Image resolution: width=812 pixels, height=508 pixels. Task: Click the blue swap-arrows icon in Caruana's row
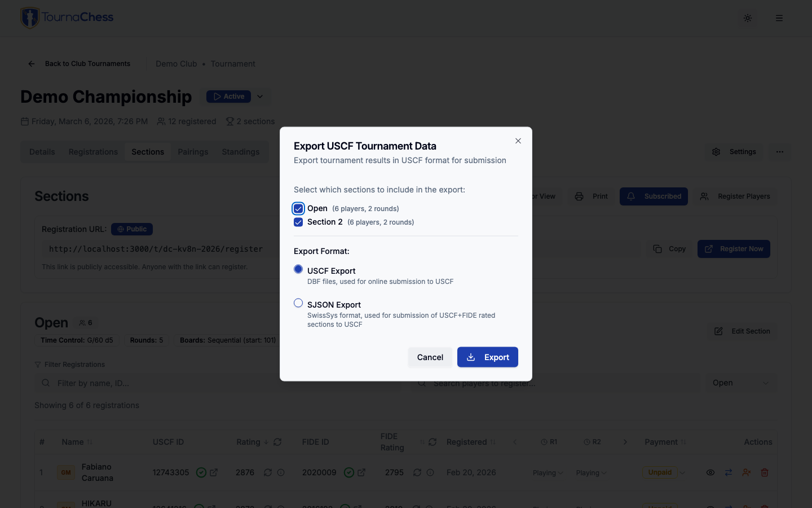point(729,472)
